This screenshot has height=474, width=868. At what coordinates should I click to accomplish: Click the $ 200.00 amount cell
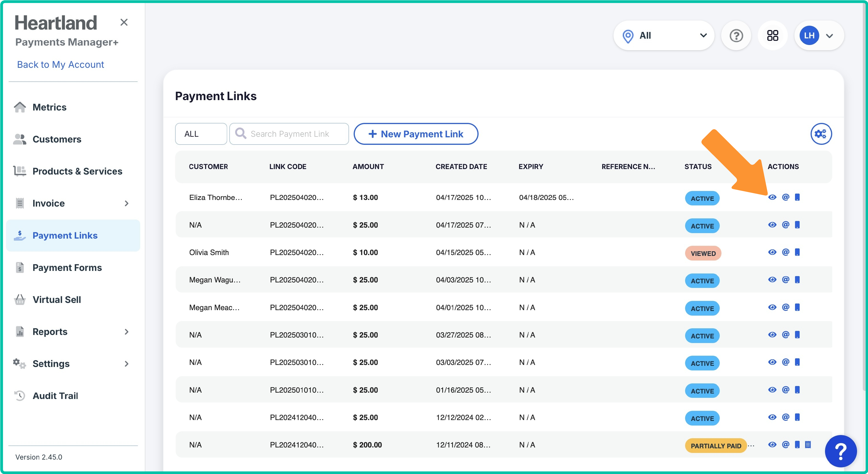pos(367,445)
